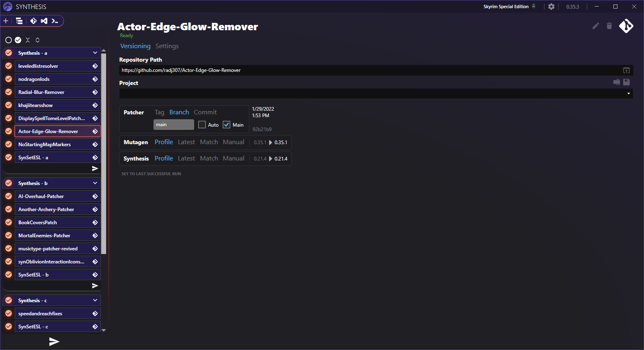Switch to the Settings tab
The width and height of the screenshot is (644, 350).
pos(167,46)
